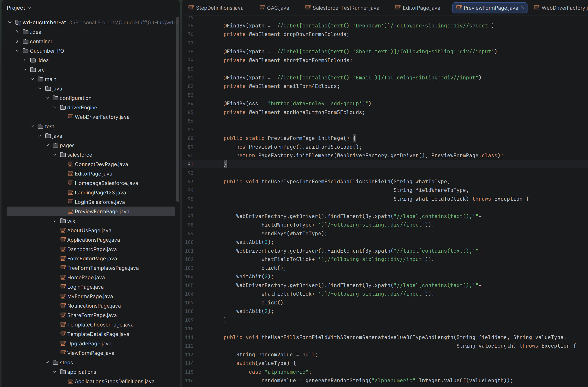Click the FormEditorPage.java file icon
Image resolution: width=588 pixels, height=387 pixels.
pos(63,258)
